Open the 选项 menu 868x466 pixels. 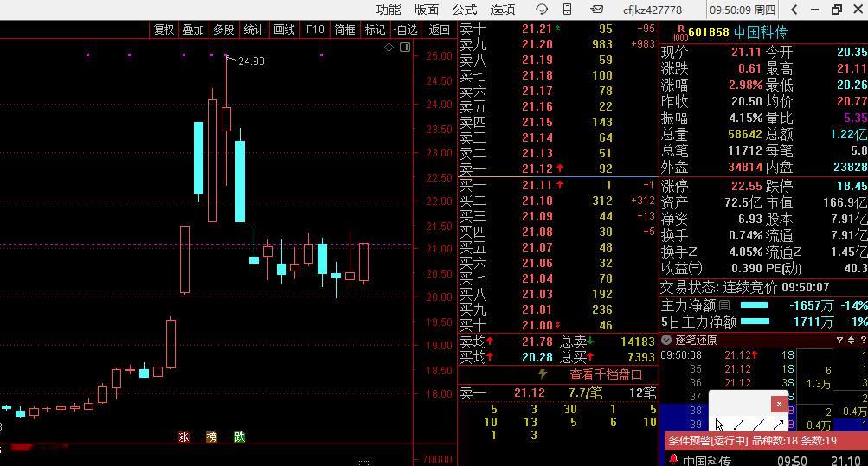[502, 10]
